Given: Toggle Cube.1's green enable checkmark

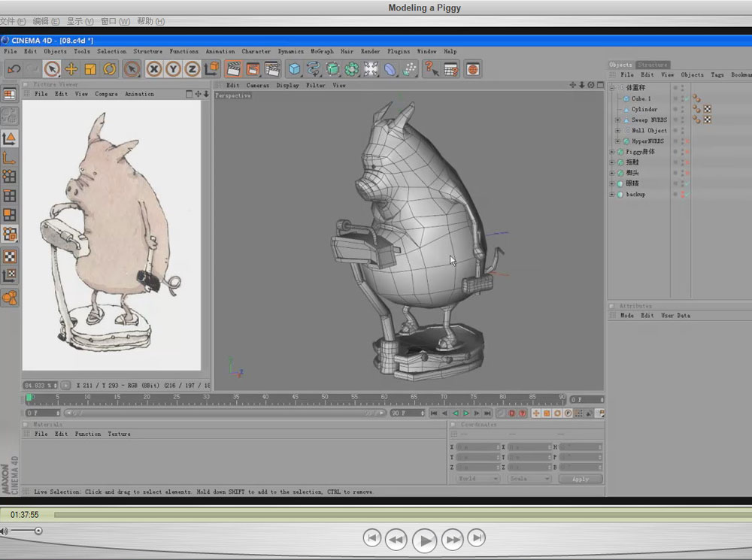Looking at the screenshot, I should tap(687, 98).
